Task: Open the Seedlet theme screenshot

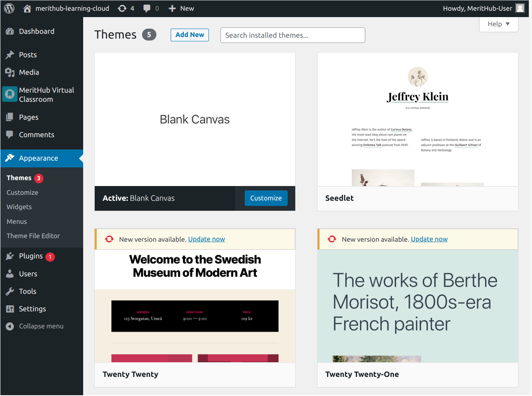Action: [x=418, y=119]
